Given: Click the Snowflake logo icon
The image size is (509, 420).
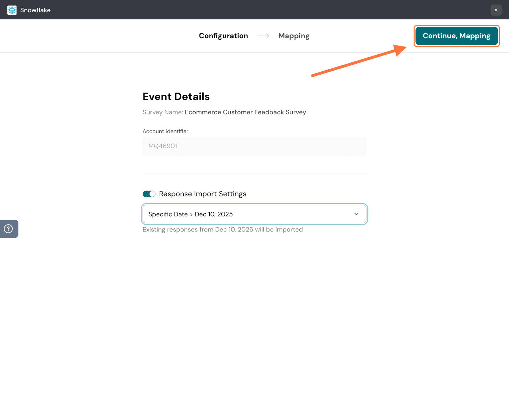Looking at the screenshot, I should [12, 10].
